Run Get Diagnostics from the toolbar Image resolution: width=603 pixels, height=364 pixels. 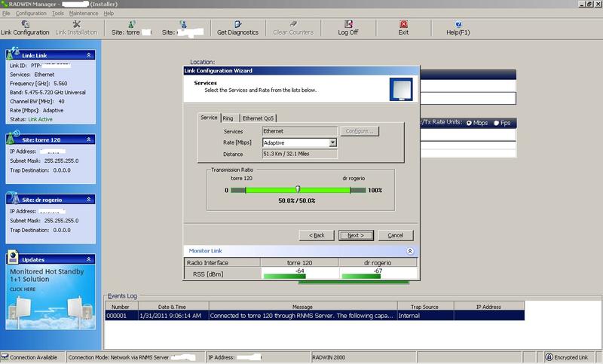click(x=237, y=28)
